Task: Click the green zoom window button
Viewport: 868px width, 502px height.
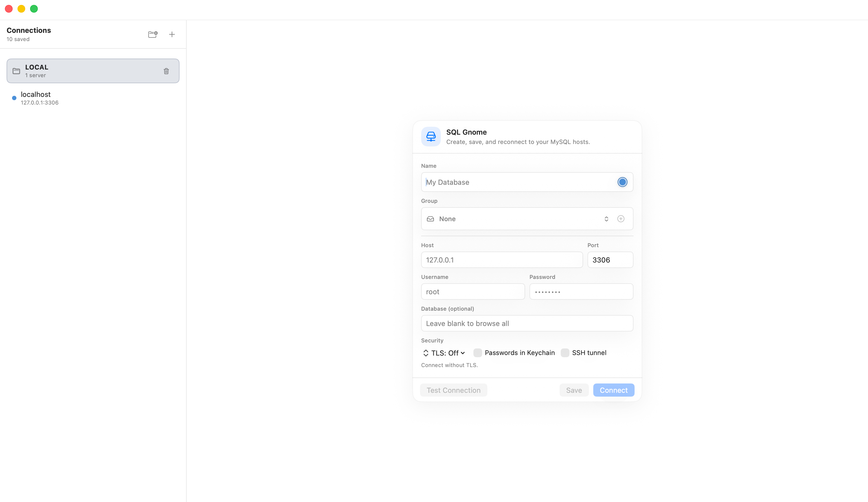Action: (x=34, y=9)
